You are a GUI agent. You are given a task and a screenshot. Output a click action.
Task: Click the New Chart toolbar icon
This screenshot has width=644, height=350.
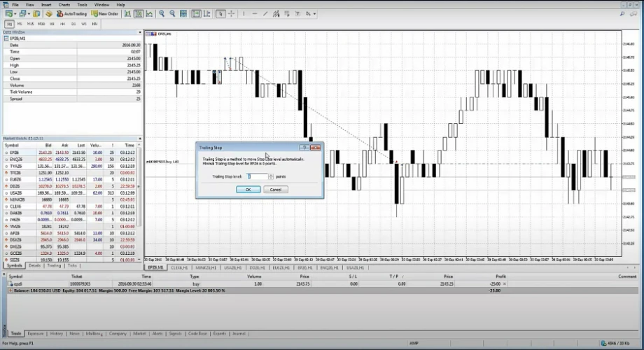coord(8,13)
